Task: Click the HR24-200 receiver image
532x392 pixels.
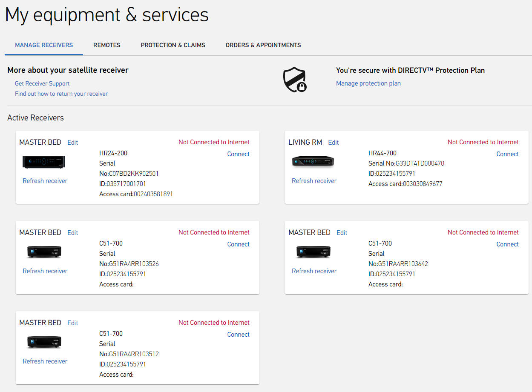Action: point(44,162)
